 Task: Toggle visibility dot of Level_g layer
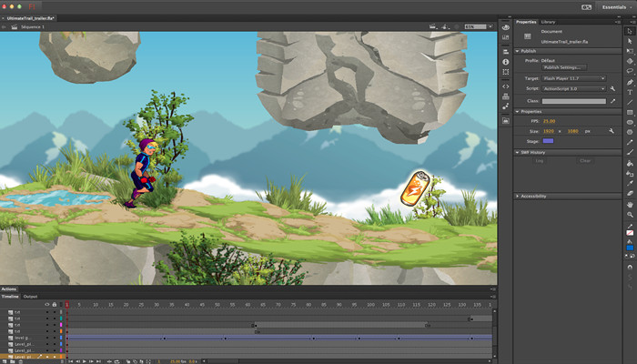(46, 337)
